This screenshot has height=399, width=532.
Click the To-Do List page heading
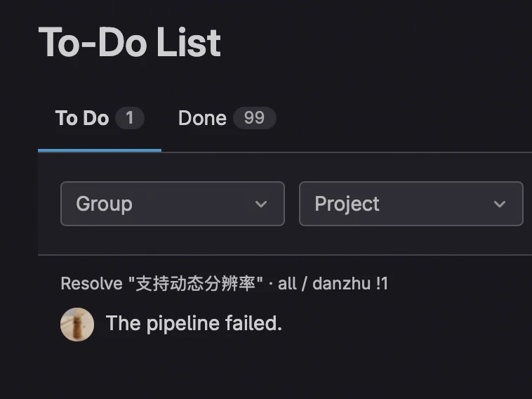point(130,42)
